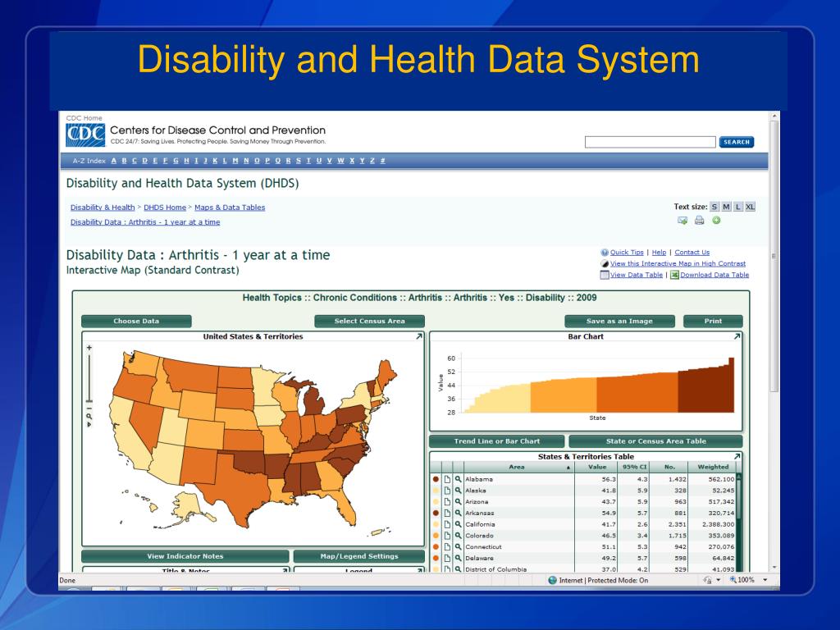Click the Alabama row color legend dot
This screenshot has height=630, width=840.
click(436, 479)
